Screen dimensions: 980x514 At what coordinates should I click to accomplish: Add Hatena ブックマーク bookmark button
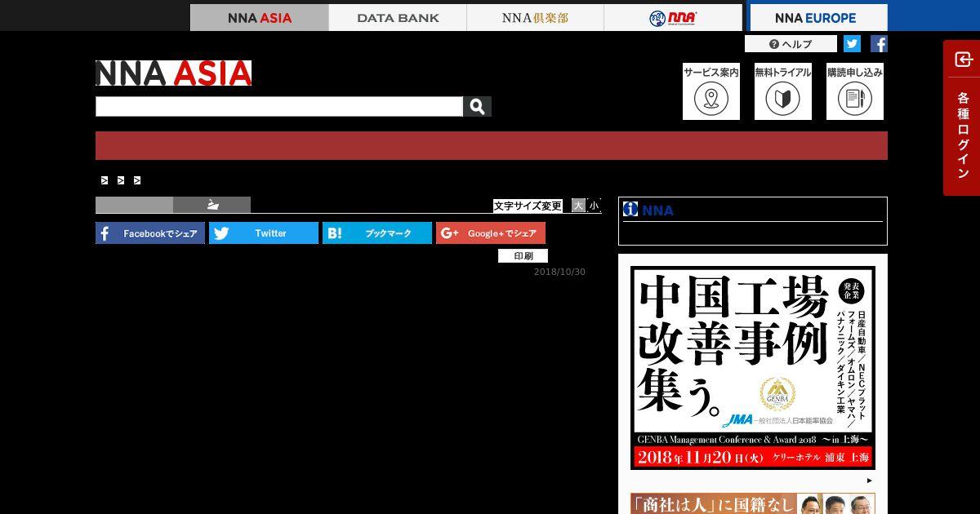(377, 233)
